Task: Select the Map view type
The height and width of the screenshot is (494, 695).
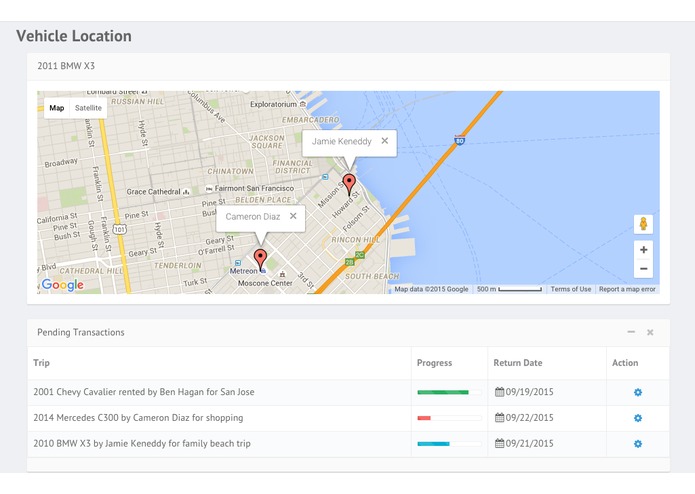Action: pyautogui.click(x=57, y=108)
